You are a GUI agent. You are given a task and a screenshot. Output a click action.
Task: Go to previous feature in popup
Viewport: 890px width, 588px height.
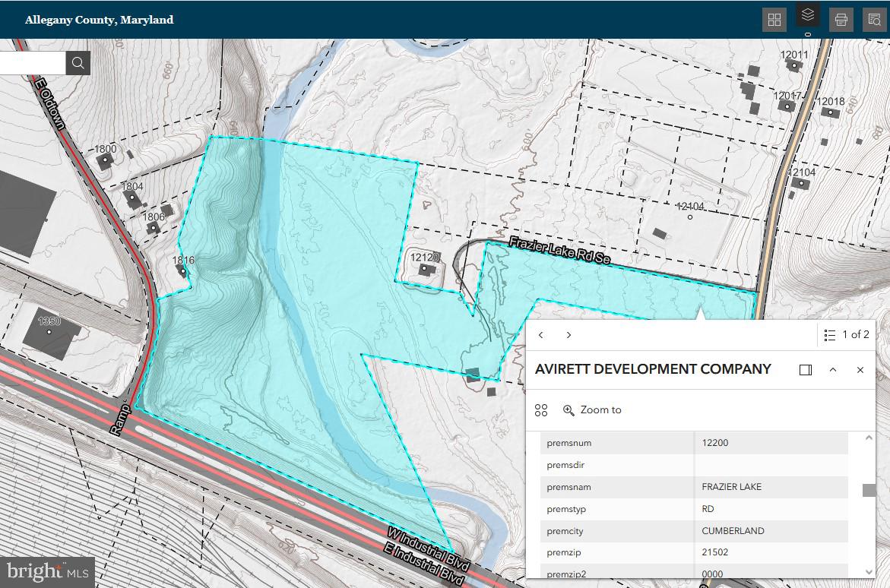541,335
